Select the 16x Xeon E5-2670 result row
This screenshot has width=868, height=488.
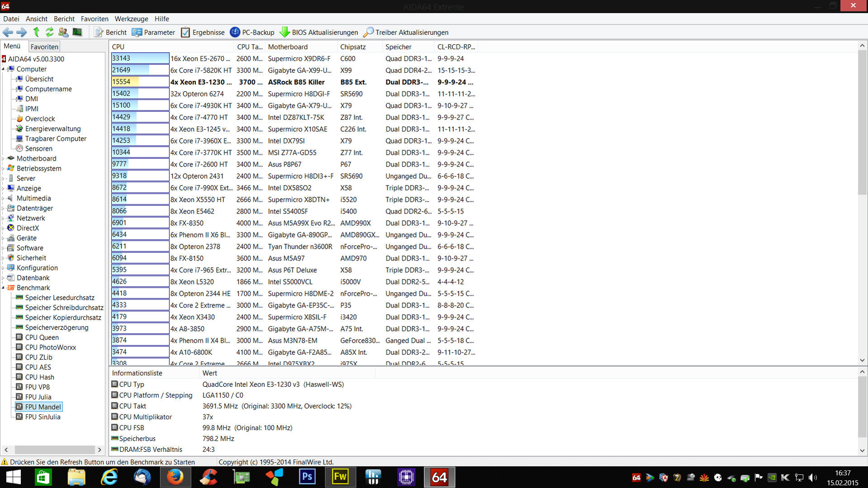point(294,58)
